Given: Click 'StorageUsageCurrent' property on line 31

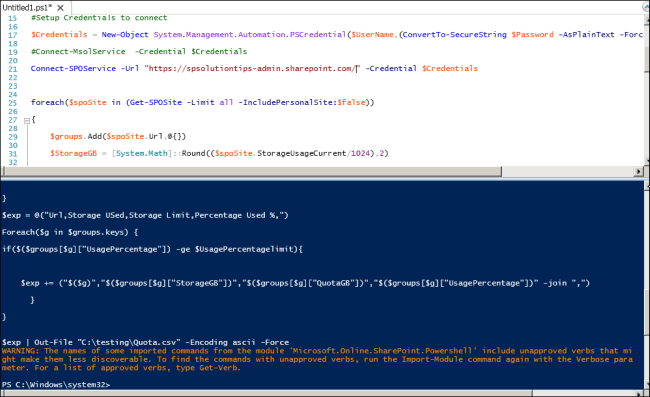Looking at the screenshot, I should (x=301, y=153).
